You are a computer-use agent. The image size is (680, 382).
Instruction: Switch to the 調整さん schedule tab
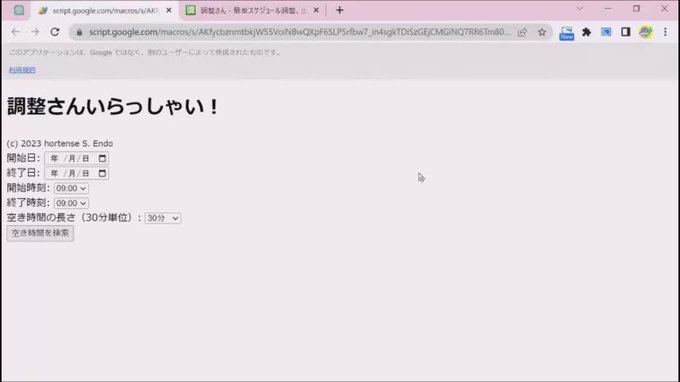click(252, 10)
